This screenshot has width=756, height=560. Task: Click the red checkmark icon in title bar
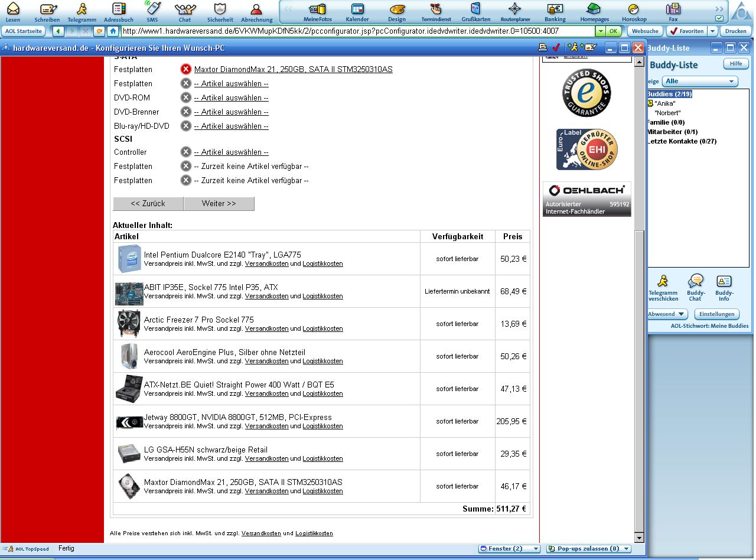(556, 47)
